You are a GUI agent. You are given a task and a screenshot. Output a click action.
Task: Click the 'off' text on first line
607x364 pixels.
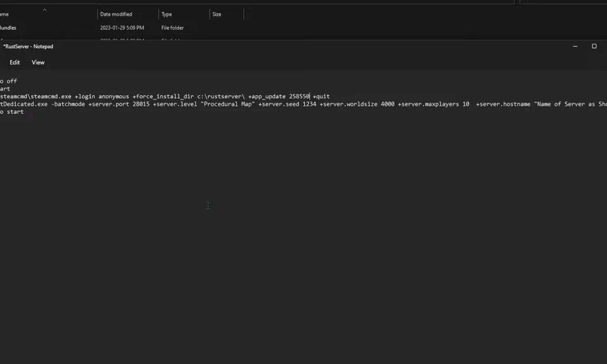(11, 81)
